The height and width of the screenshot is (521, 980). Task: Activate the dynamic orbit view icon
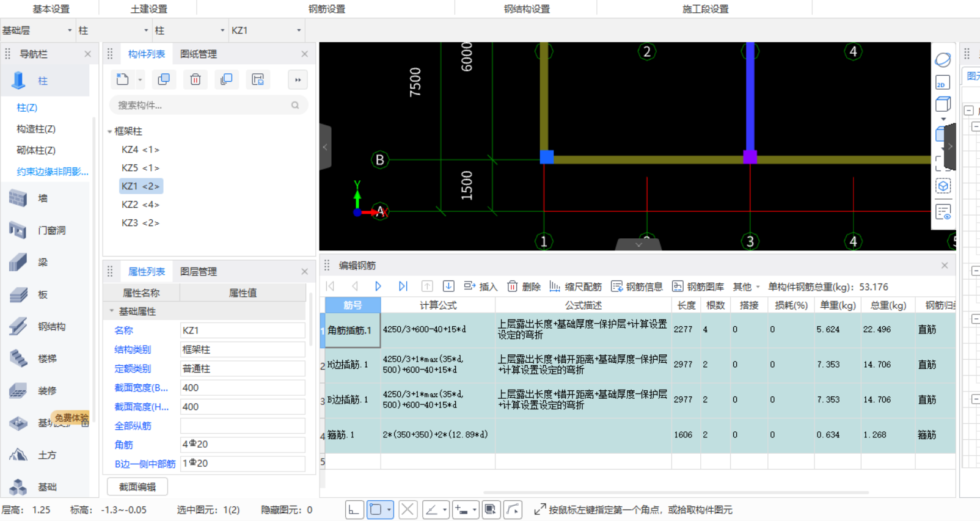(943, 60)
